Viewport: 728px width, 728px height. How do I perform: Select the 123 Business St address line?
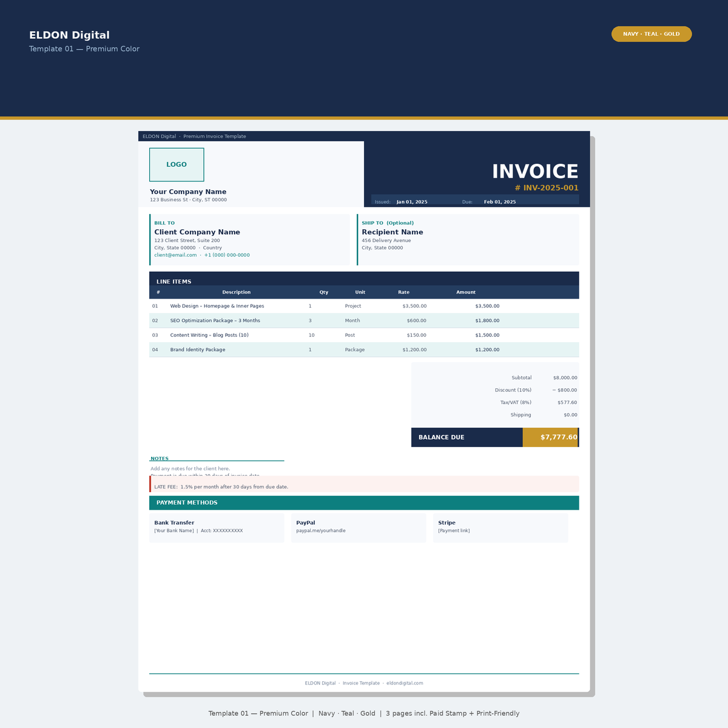pyautogui.click(x=188, y=200)
